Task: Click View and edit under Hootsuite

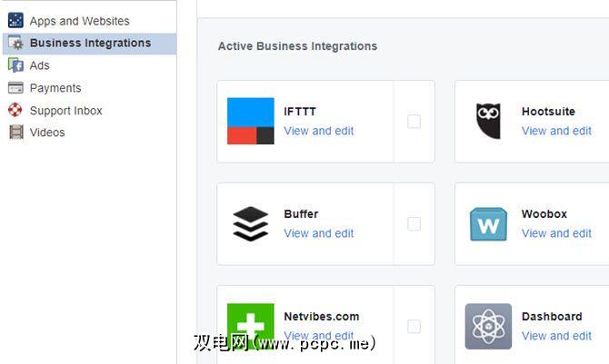Action: [556, 131]
